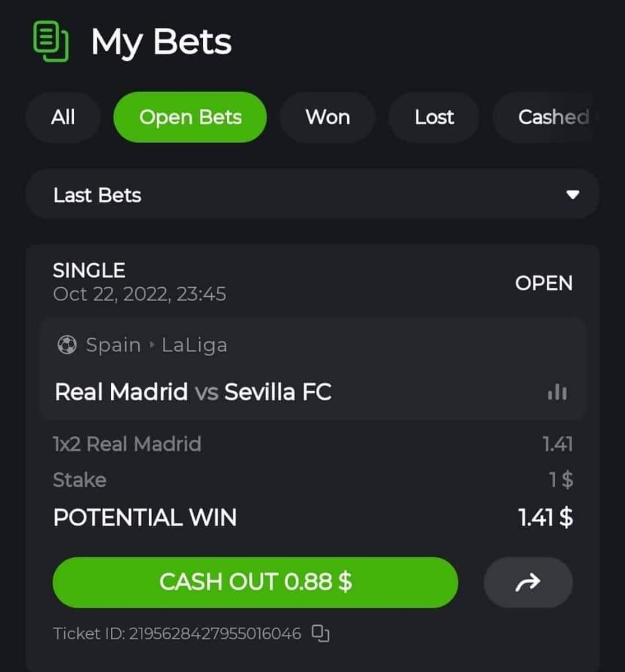The height and width of the screenshot is (672, 625).
Task: Click the POTENTIAL WIN amount 1.41 $
Action: [x=545, y=517]
